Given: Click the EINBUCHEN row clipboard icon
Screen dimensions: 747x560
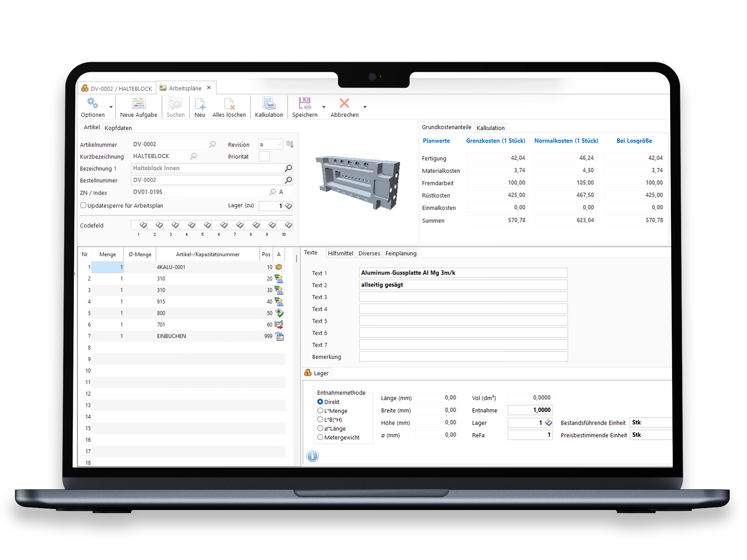Looking at the screenshot, I should pyautogui.click(x=280, y=336).
